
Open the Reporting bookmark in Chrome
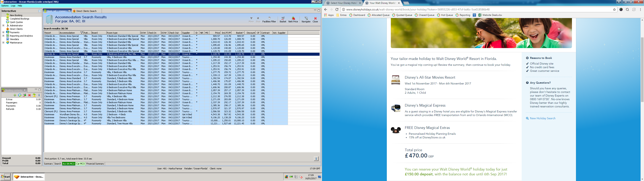pyautogui.click(x=463, y=15)
